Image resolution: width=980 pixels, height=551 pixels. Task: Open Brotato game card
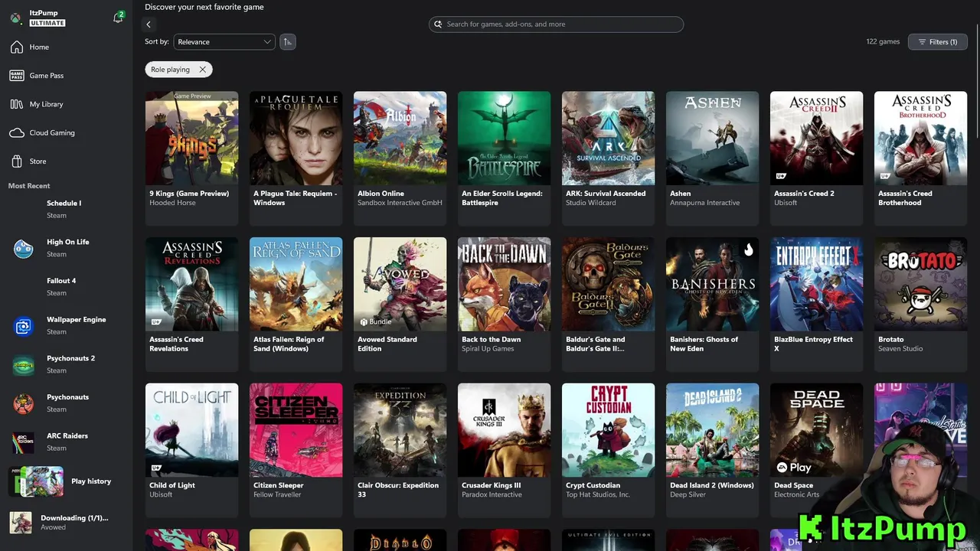point(920,305)
